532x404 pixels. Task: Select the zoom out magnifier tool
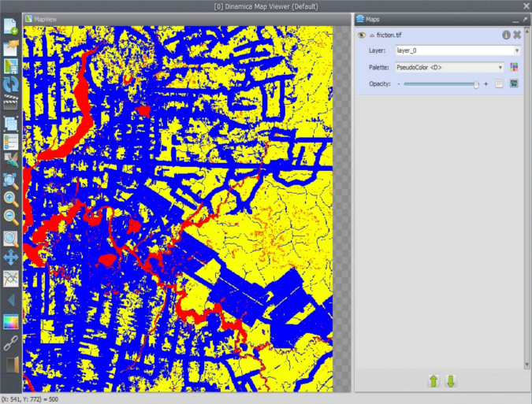tap(11, 217)
